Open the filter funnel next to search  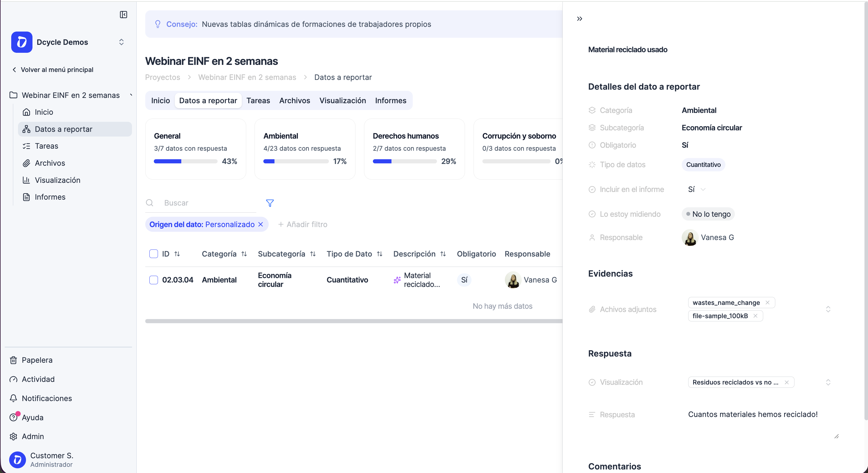pos(270,203)
